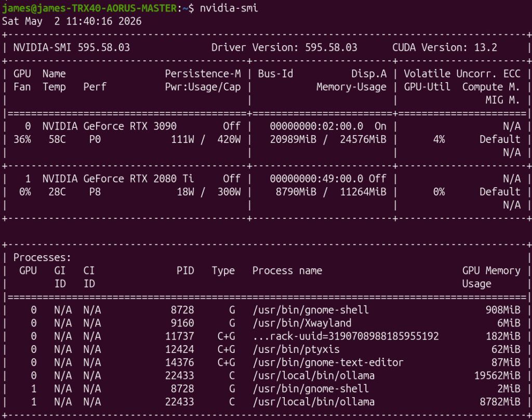
Task: Click the Process name column header
Action: [287, 271]
